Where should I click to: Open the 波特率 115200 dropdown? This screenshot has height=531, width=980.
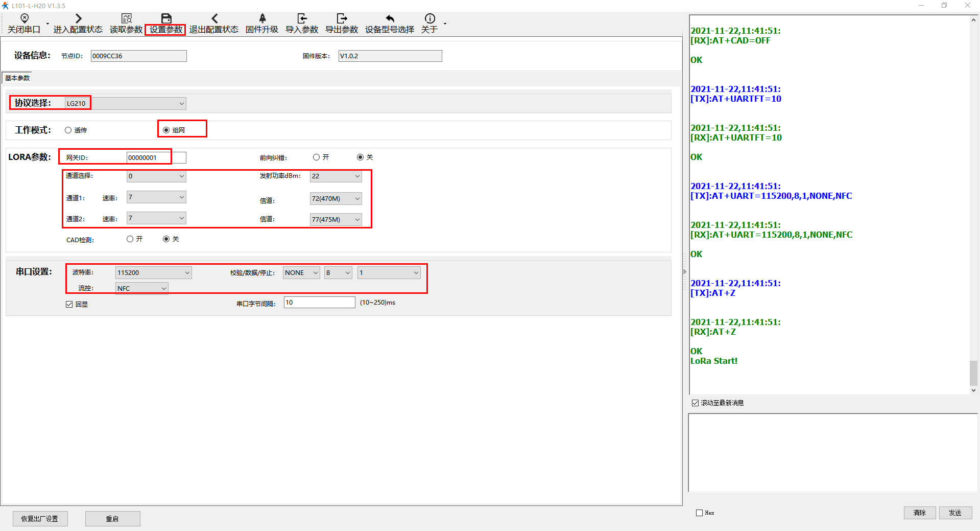pyautogui.click(x=187, y=273)
